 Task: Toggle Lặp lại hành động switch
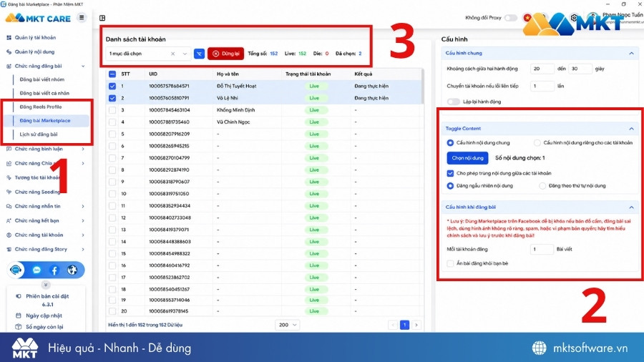(454, 102)
